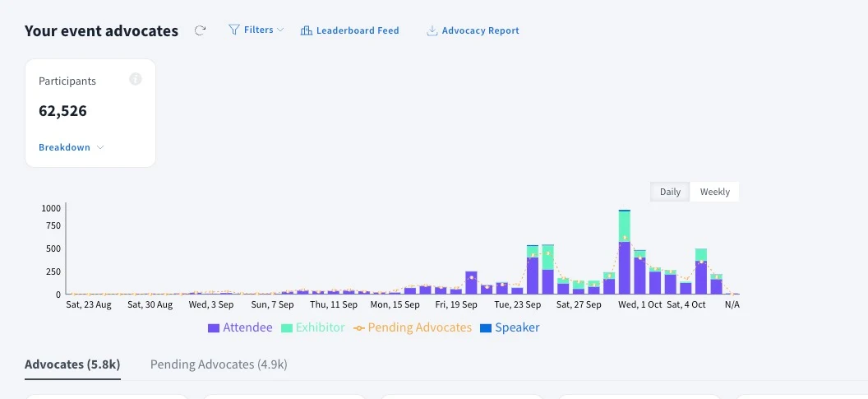Select the Advocates (5.8k) tab
Image resolution: width=868 pixels, height=399 pixels.
click(72, 364)
